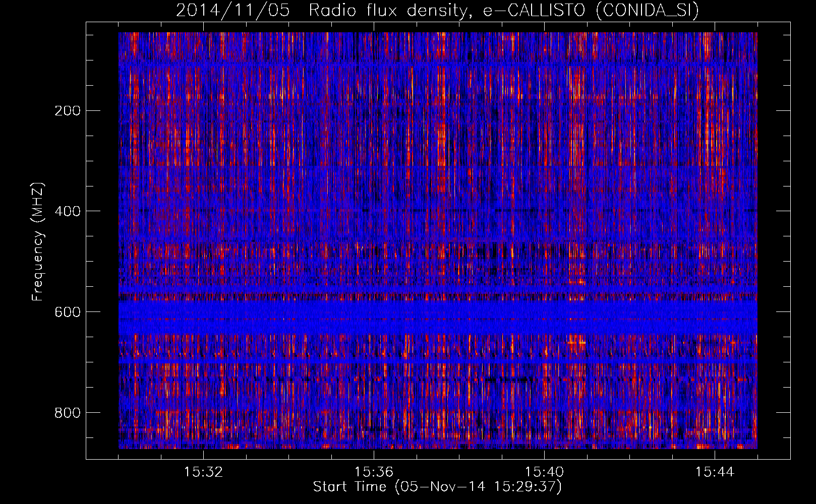Click the plot title "Radio flux density, e-CALLISTO (CONIDA_SI)"
816x504 pixels.
click(504, 10)
